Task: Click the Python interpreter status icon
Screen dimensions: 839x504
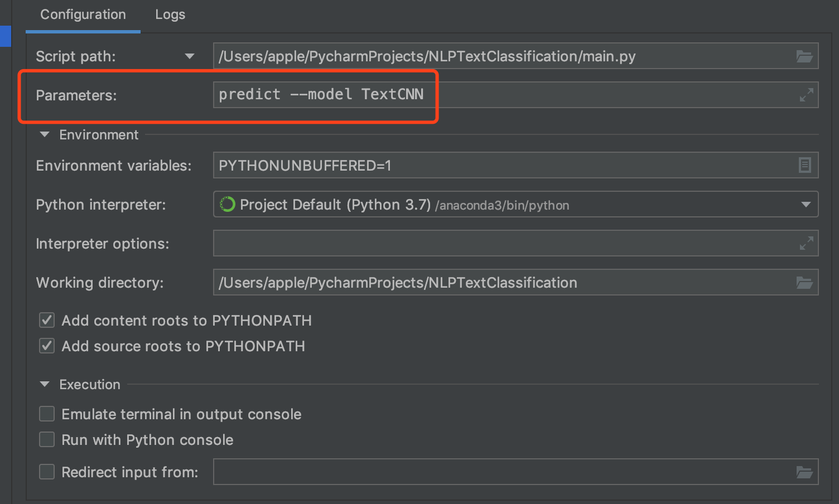Action: pos(227,204)
